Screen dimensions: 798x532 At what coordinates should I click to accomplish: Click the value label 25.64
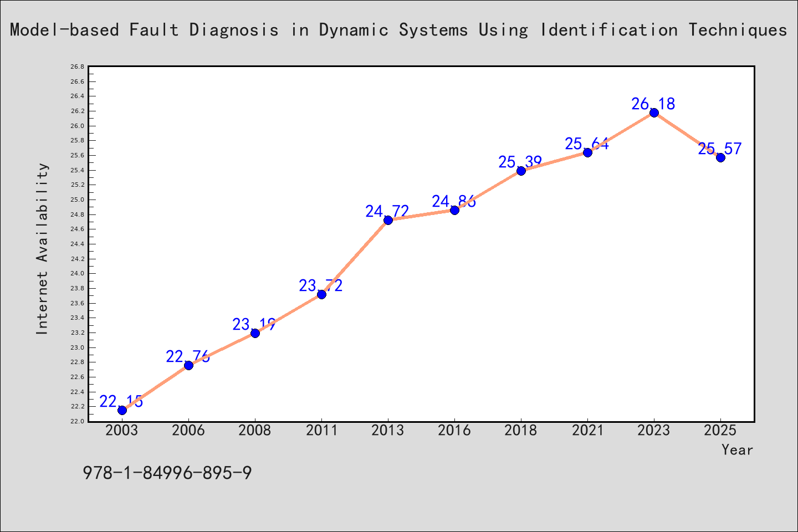point(587,144)
